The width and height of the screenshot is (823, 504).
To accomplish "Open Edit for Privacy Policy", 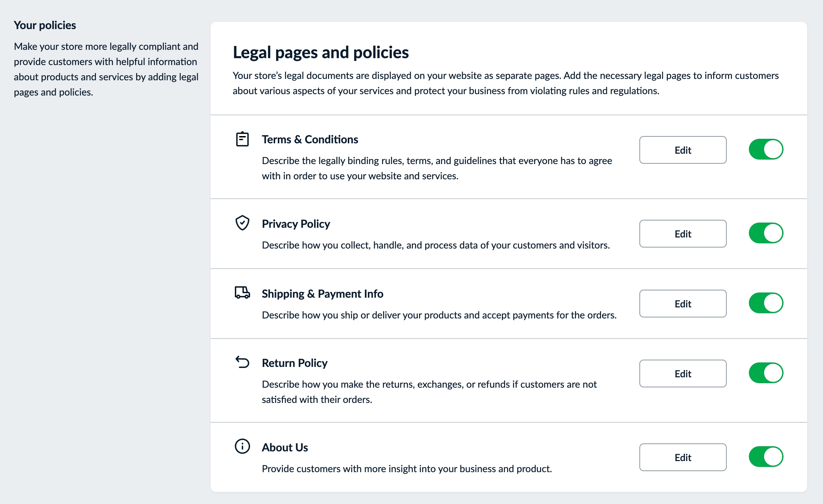I will (x=683, y=234).
